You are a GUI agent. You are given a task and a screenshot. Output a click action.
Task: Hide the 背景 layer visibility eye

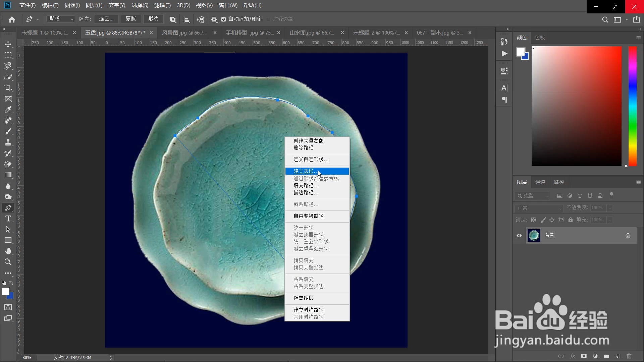[x=519, y=235]
